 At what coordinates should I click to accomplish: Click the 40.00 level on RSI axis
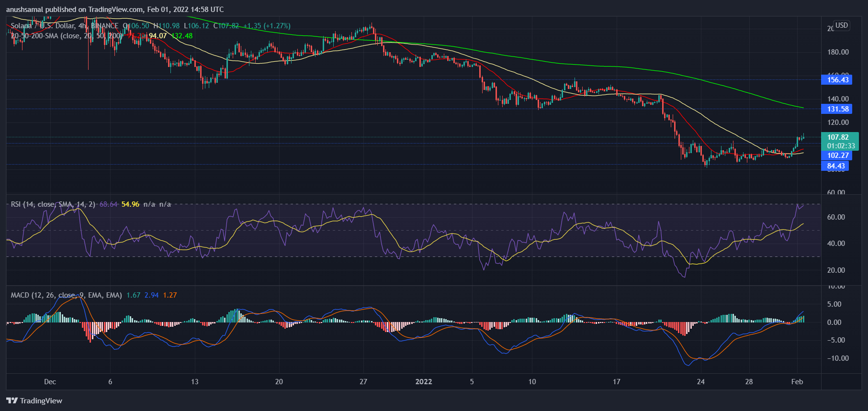pos(836,244)
